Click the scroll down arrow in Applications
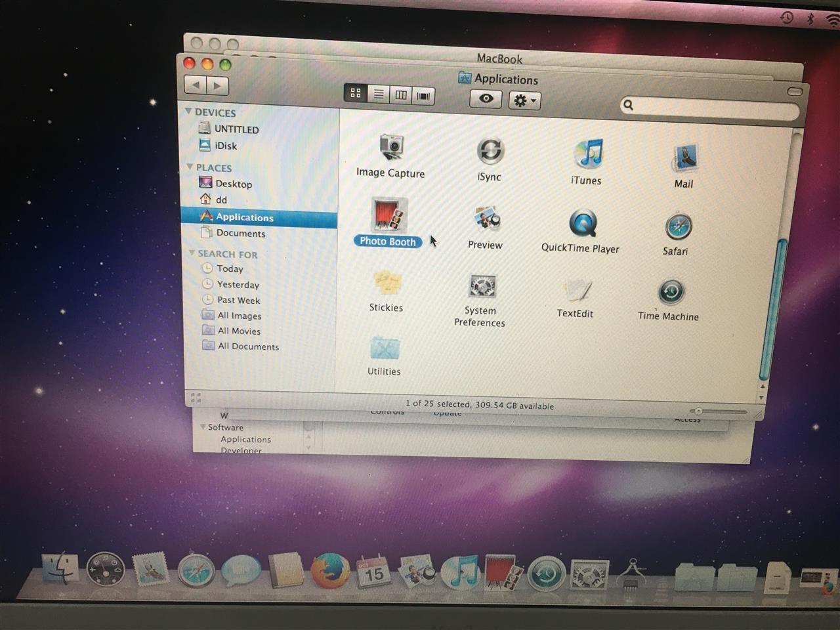The height and width of the screenshot is (630, 840). (x=761, y=398)
